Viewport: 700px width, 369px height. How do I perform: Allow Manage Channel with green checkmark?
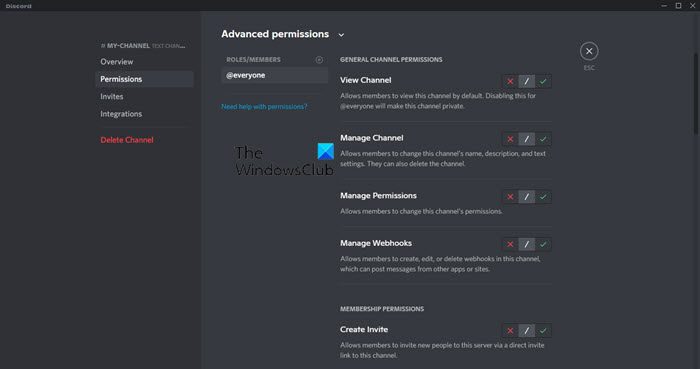tap(543, 139)
